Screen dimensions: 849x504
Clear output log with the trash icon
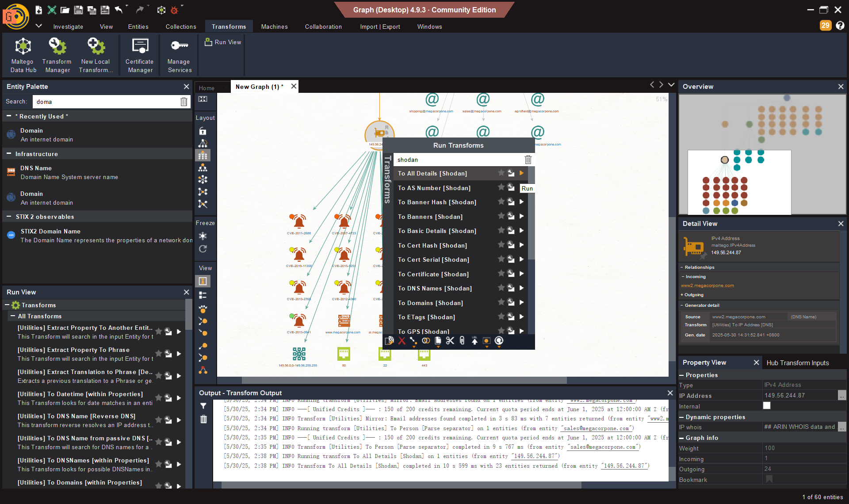(203, 419)
